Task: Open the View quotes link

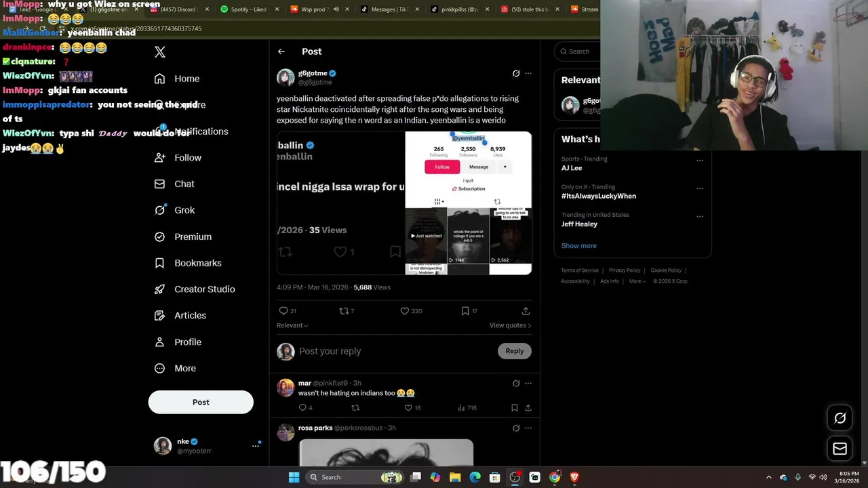Action: pyautogui.click(x=510, y=325)
